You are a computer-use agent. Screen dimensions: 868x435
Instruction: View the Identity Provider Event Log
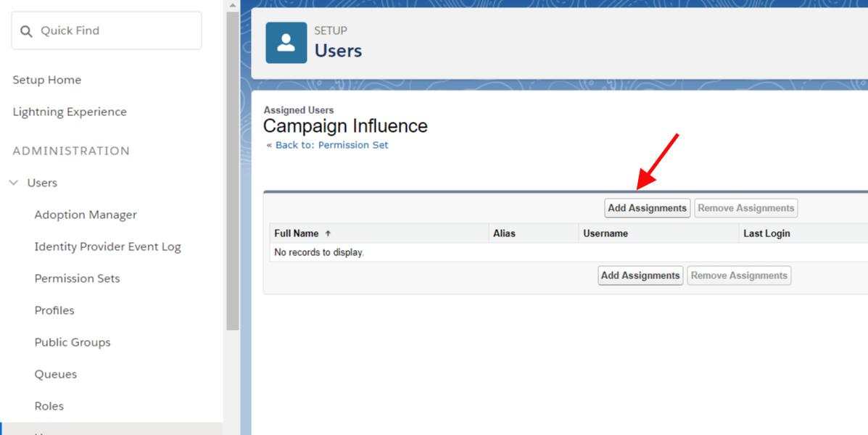tap(107, 246)
